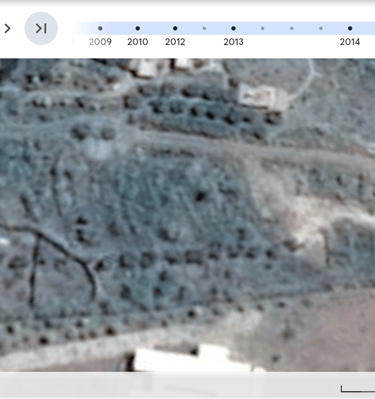Click the 2009 year label

tap(100, 42)
